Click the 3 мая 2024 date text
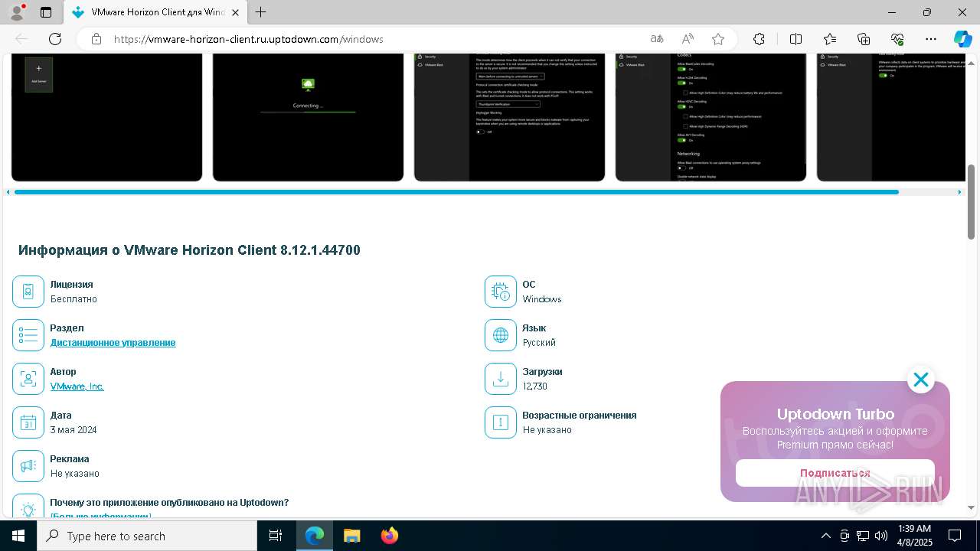The height and width of the screenshot is (551, 980). 73,430
